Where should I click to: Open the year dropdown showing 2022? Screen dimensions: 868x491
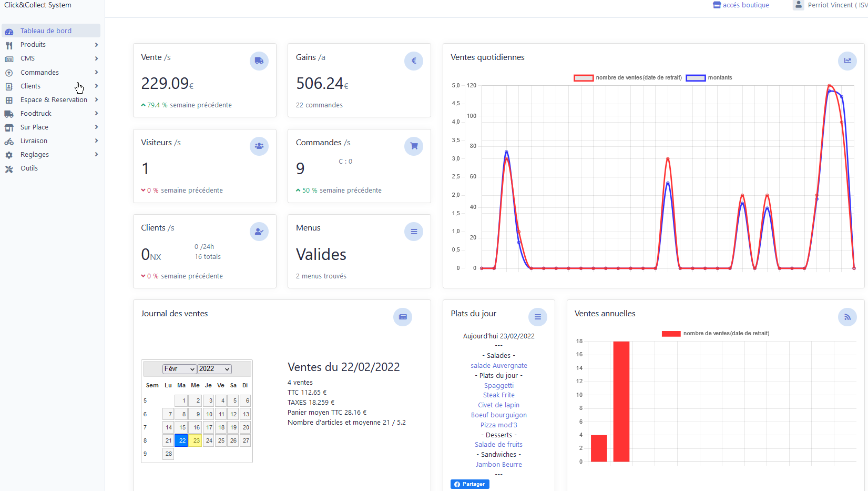tap(214, 369)
